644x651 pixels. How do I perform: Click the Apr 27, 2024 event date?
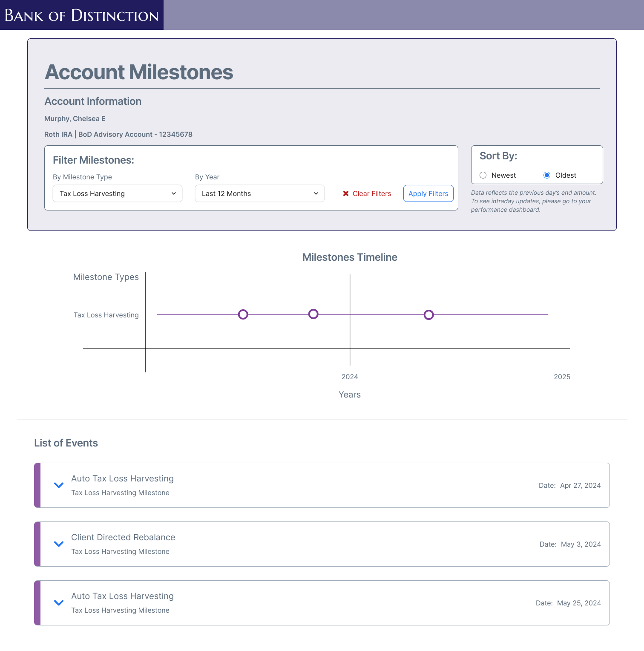click(x=580, y=485)
